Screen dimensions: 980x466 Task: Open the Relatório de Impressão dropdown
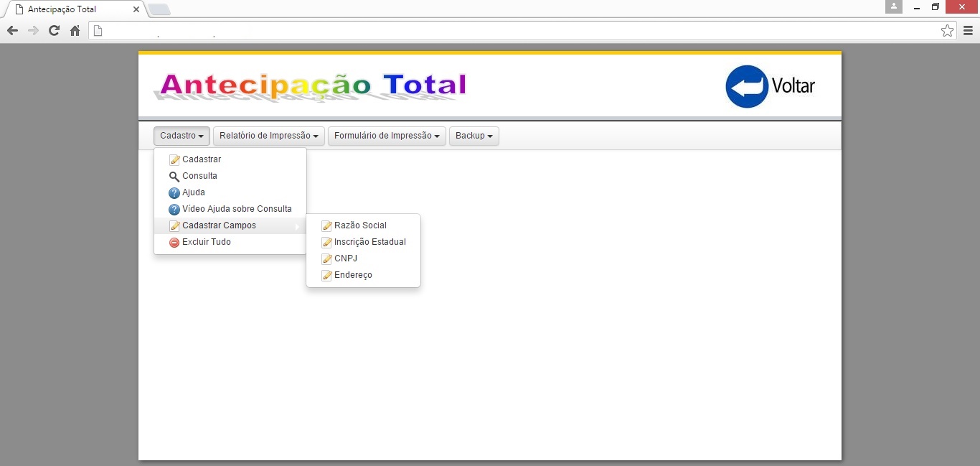pos(268,136)
